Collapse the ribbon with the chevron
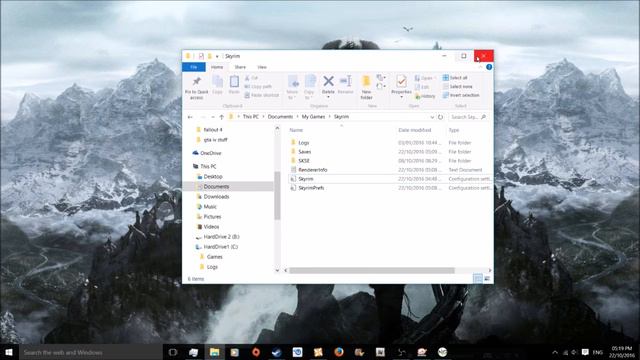Image resolution: width=640 pixels, height=360 pixels. coord(480,67)
